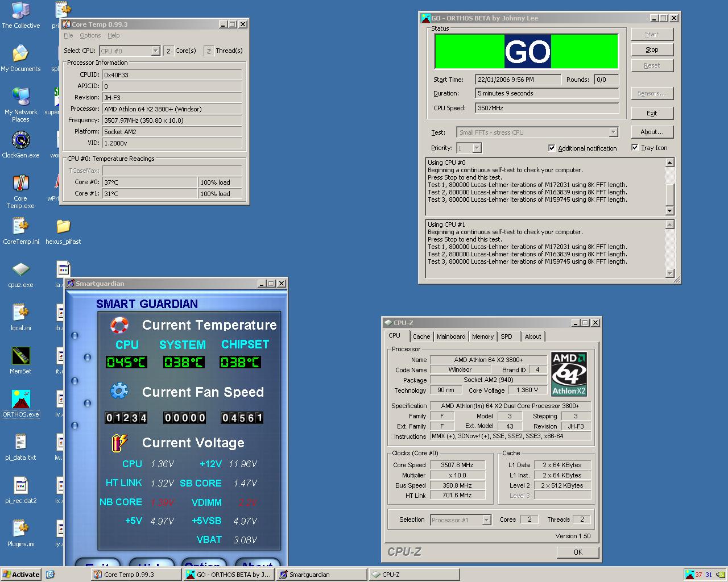Screen dimensions: 728x582
Task: Click OK button in CPU-Z
Action: [578, 552]
